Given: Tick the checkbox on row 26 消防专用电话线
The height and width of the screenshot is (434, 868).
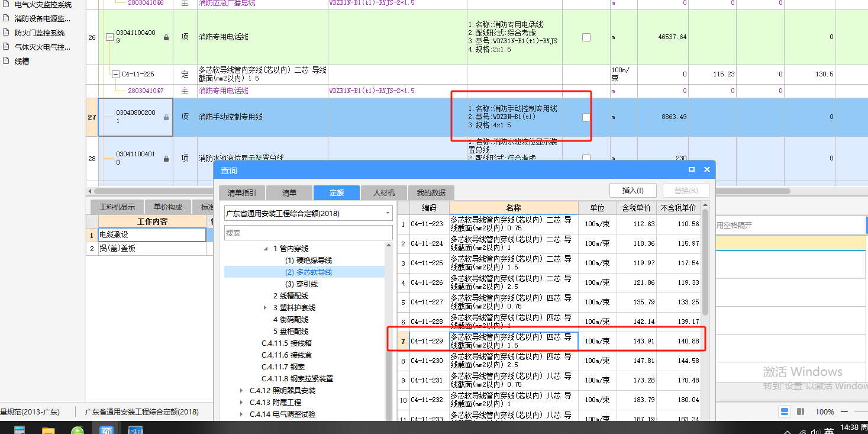Looking at the screenshot, I should [x=586, y=37].
